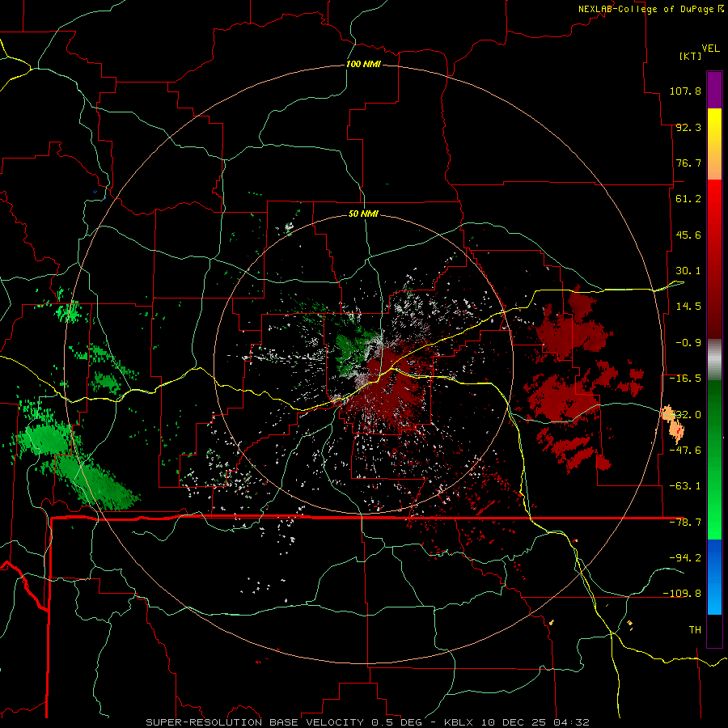Click the 107.8 velocity scale value
The width and height of the screenshot is (728, 728).
(685, 91)
